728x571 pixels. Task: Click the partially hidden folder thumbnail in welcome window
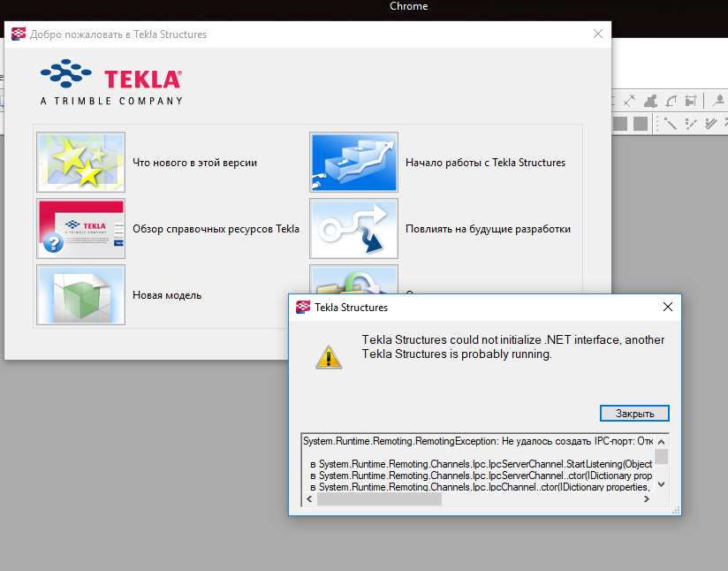353,279
